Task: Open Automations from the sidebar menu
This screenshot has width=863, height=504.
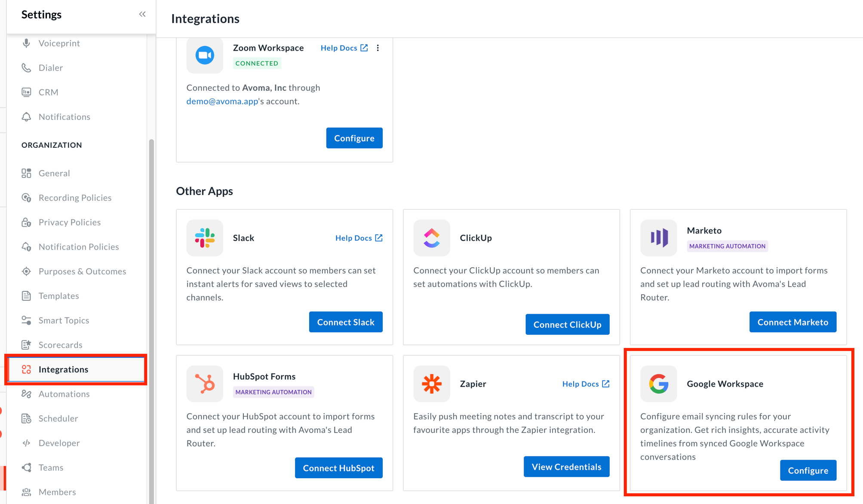Action: coord(64,394)
